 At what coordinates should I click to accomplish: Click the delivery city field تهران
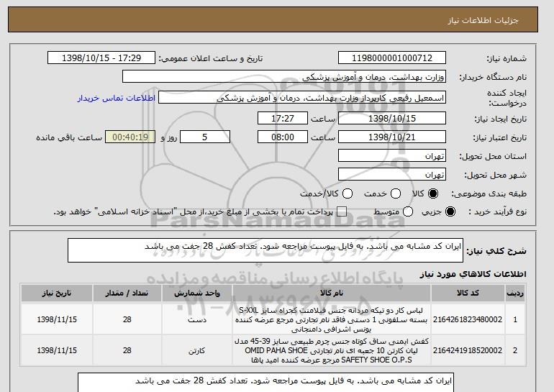point(392,175)
